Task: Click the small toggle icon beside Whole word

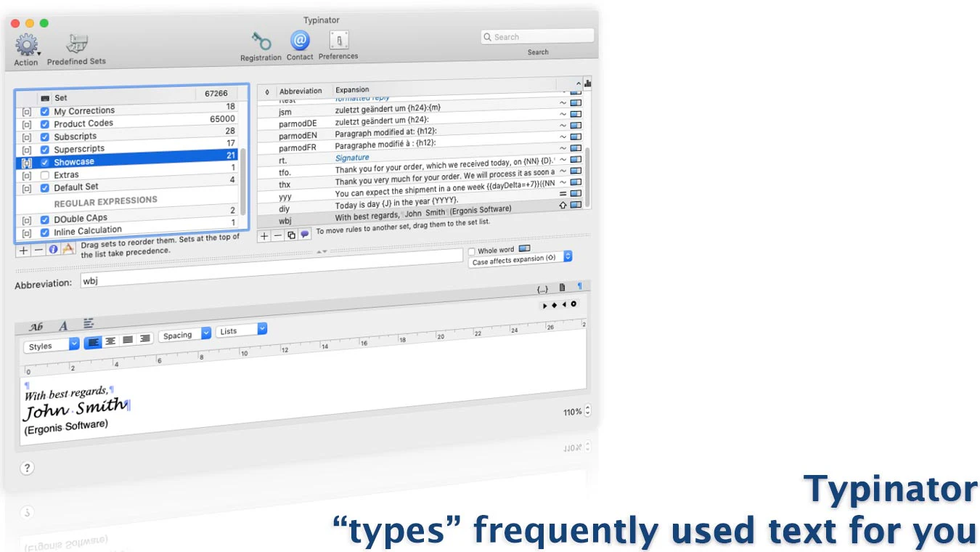Action: pyautogui.click(x=525, y=248)
